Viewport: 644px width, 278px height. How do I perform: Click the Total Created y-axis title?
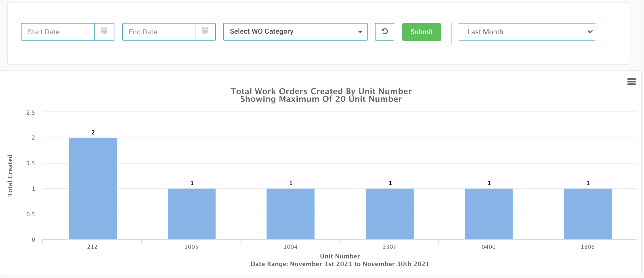(10, 175)
